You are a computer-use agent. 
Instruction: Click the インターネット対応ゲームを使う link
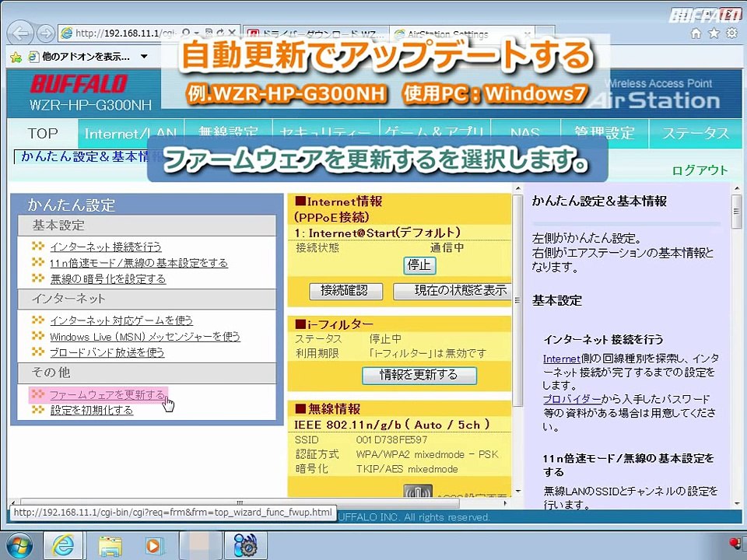point(121,320)
